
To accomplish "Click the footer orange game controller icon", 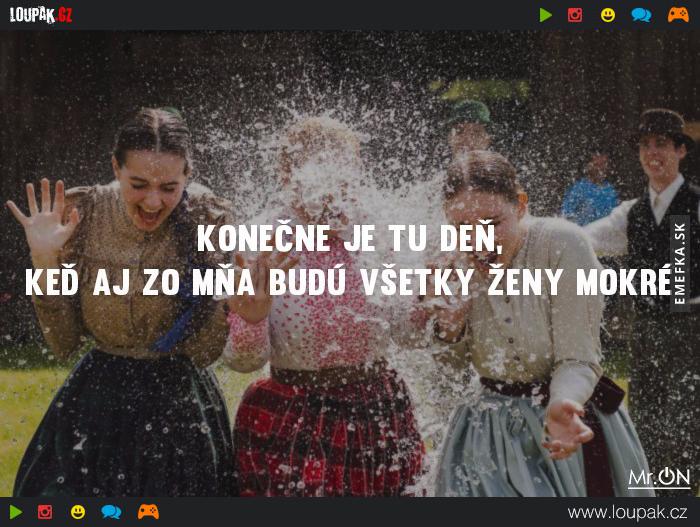I will click(x=148, y=512).
